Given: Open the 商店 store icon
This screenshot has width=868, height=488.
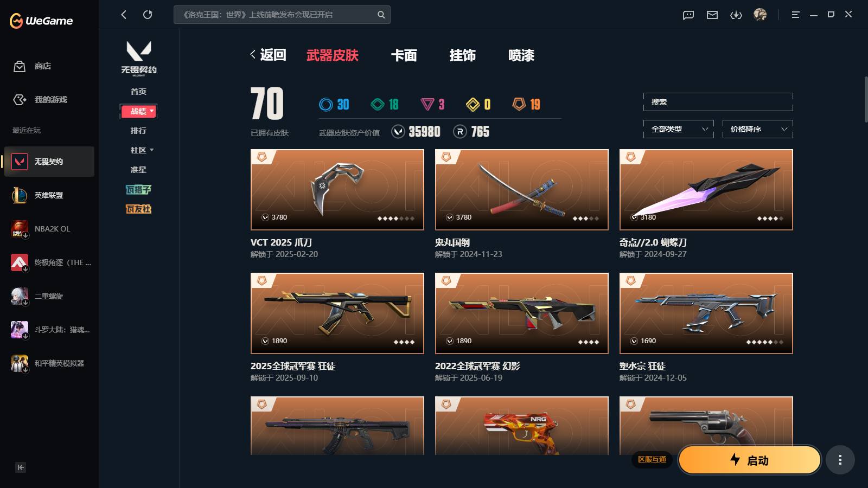Looking at the screenshot, I should (x=20, y=66).
